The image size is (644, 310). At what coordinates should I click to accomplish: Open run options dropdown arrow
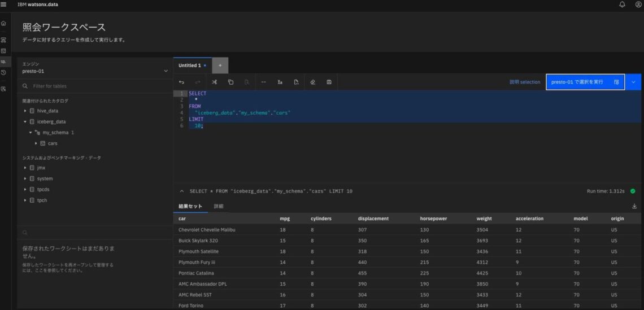point(633,82)
